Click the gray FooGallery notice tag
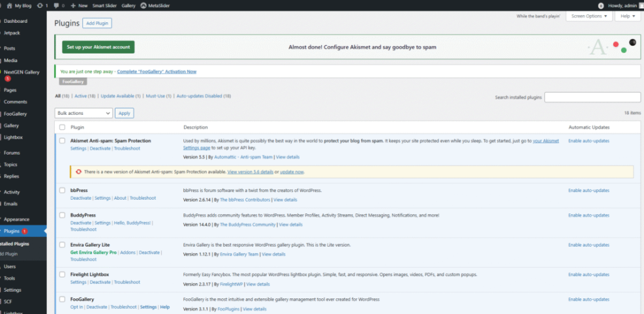This screenshot has height=314, width=644. click(x=72, y=82)
